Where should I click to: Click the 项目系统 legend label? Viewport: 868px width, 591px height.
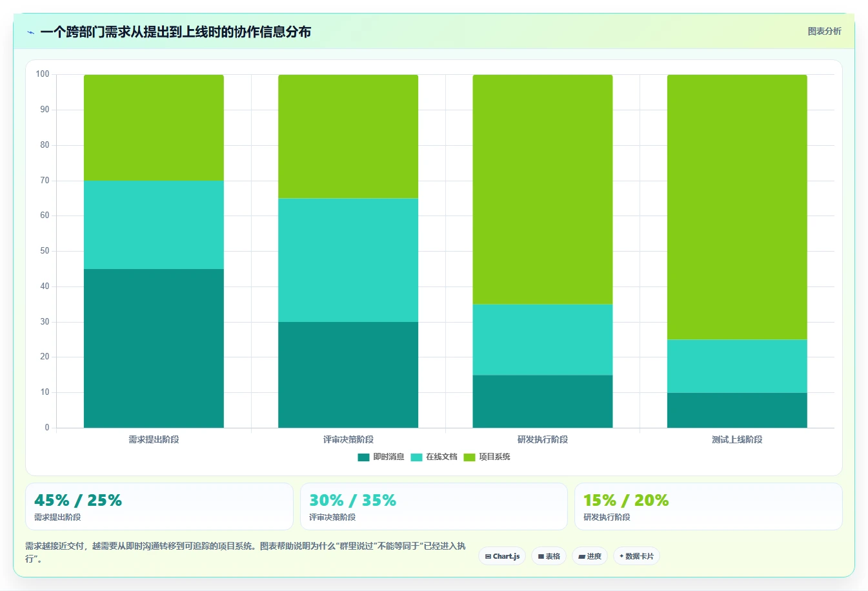point(494,457)
